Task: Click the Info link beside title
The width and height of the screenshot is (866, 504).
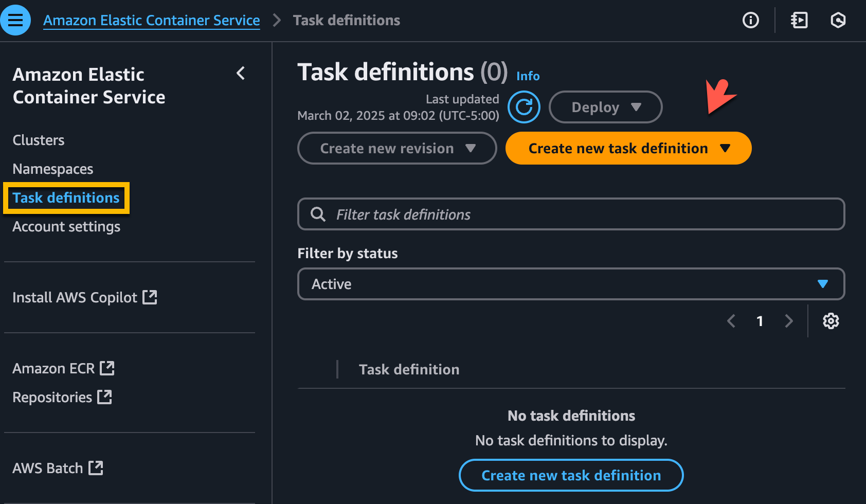Action: coord(528,76)
